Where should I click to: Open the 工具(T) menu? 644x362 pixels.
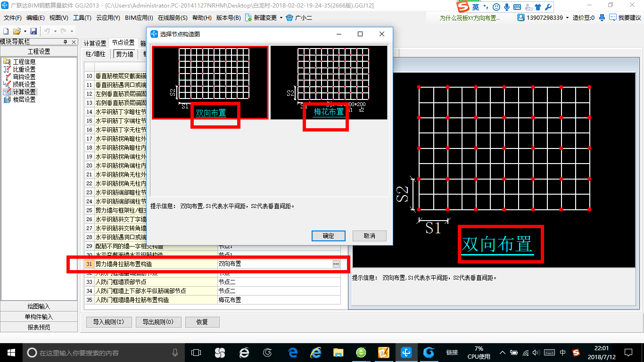tap(82, 18)
